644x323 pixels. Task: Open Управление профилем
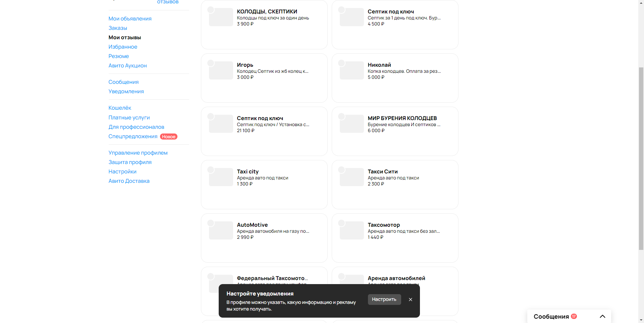pos(138,153)
